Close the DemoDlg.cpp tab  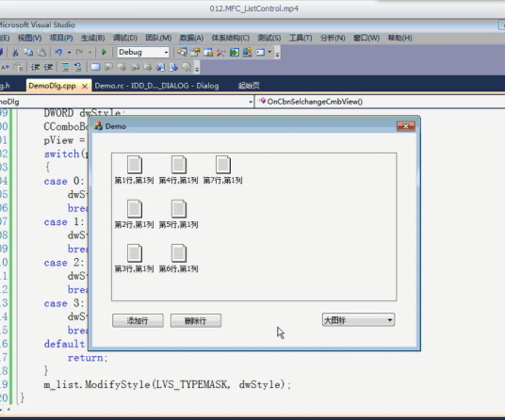tap(85, 86)
